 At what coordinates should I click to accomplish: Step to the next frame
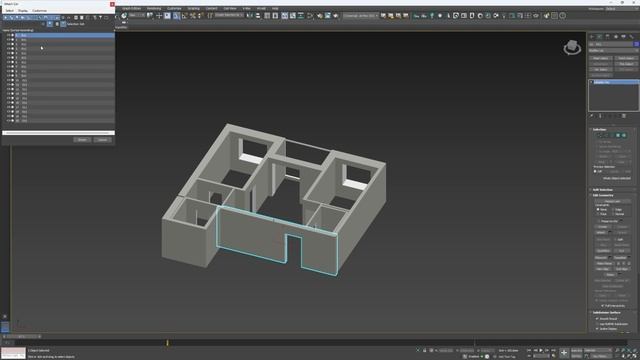point(547,350)
